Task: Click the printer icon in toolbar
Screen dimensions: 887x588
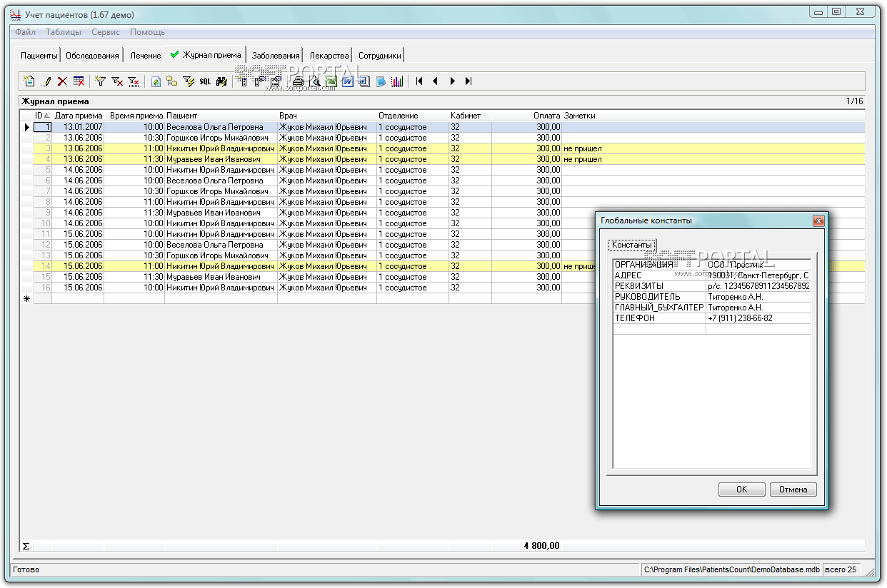Action: pos(299,81)
